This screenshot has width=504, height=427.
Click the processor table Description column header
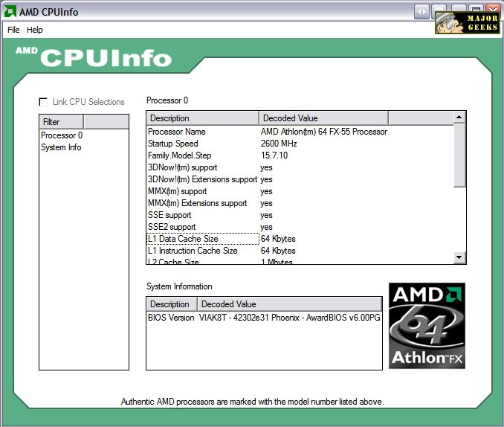[x=203, y=118]
